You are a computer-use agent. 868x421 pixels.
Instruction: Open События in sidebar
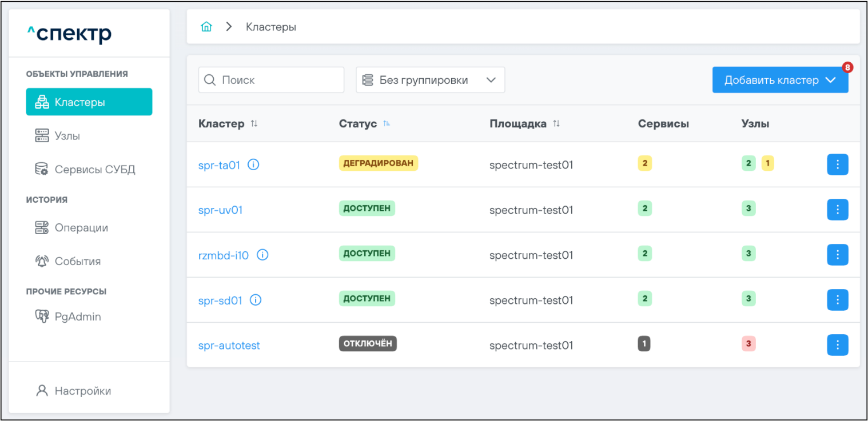(x=77, y=261)
